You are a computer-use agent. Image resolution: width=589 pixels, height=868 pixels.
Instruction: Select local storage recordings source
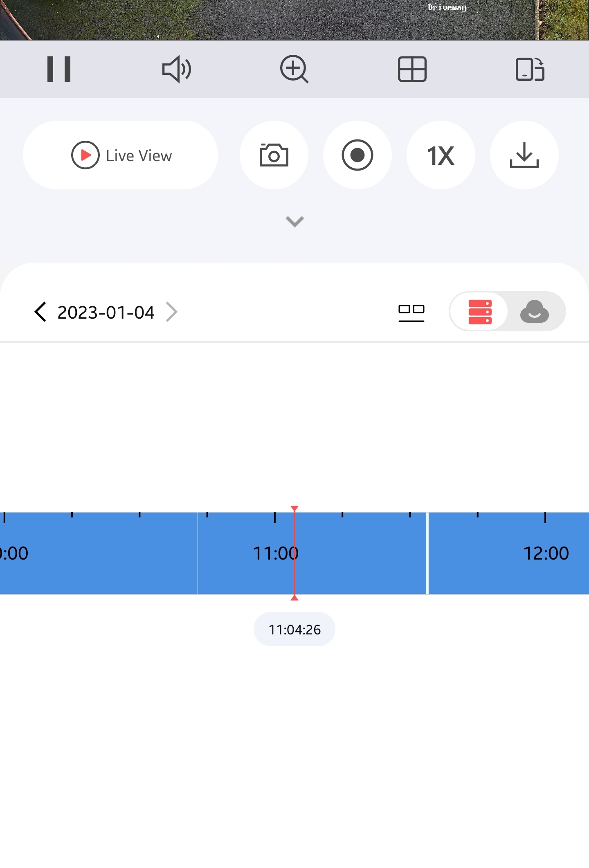click(480, 312)
